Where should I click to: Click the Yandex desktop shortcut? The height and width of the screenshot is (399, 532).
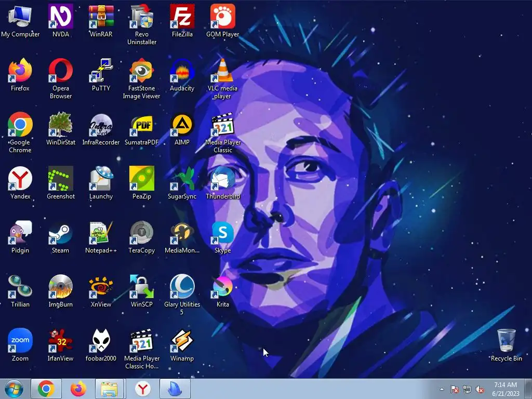(20, 183)
